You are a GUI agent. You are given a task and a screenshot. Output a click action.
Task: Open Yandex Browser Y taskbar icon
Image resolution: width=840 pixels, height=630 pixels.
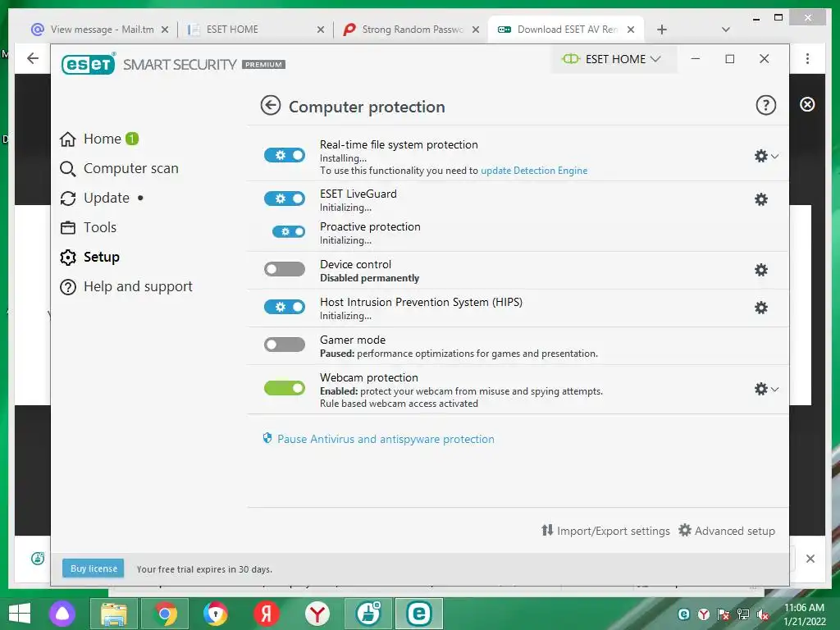317,614
